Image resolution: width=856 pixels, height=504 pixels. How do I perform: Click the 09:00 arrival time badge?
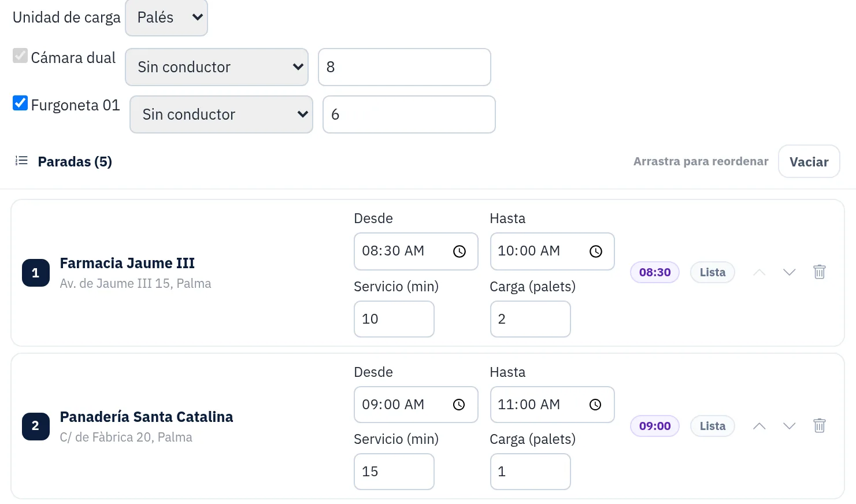point(655,426)
